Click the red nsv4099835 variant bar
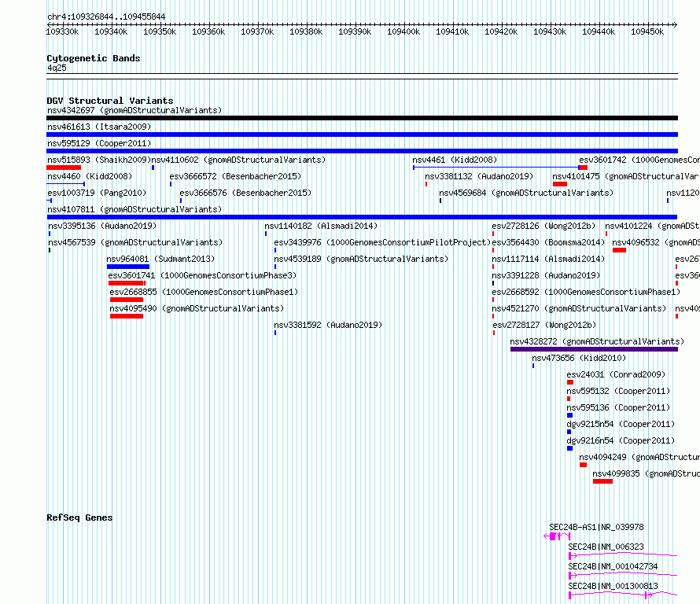The image size is (700, 604). tap(602, 481)
